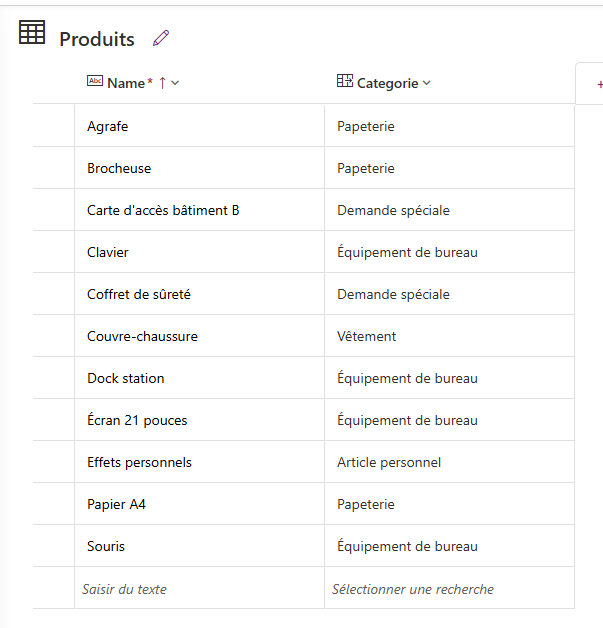The image size is (603, 628).
Task: Click the Article personnel category cell
Action: coord(449,462)
